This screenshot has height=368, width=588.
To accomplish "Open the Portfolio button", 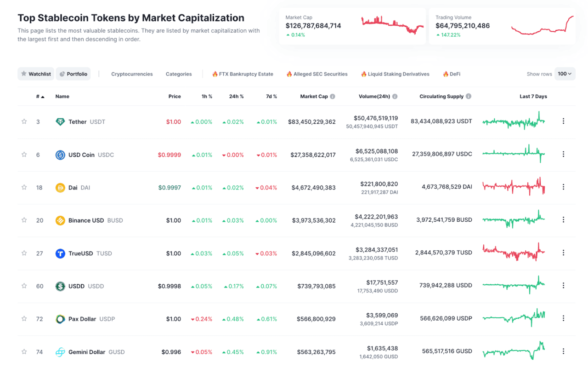I will tap(73, 74).
